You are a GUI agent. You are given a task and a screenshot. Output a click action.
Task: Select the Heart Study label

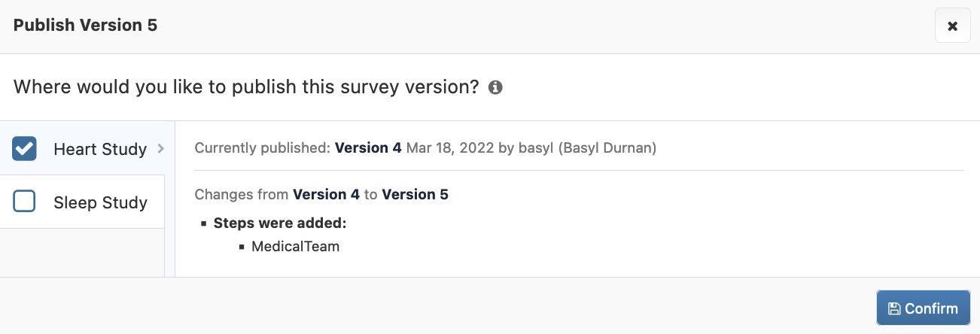pyautogui.click(x=100, y=149)
